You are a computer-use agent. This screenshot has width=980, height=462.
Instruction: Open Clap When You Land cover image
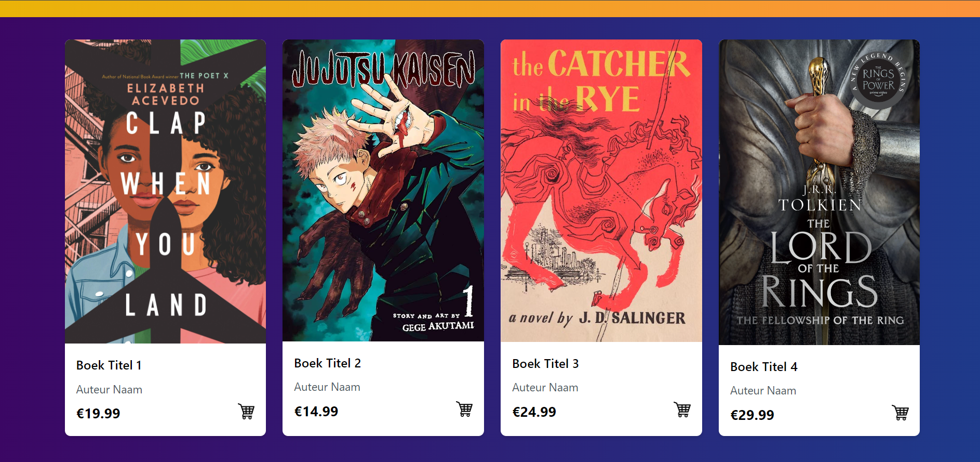pyautogui.click(x=165, y=191)
